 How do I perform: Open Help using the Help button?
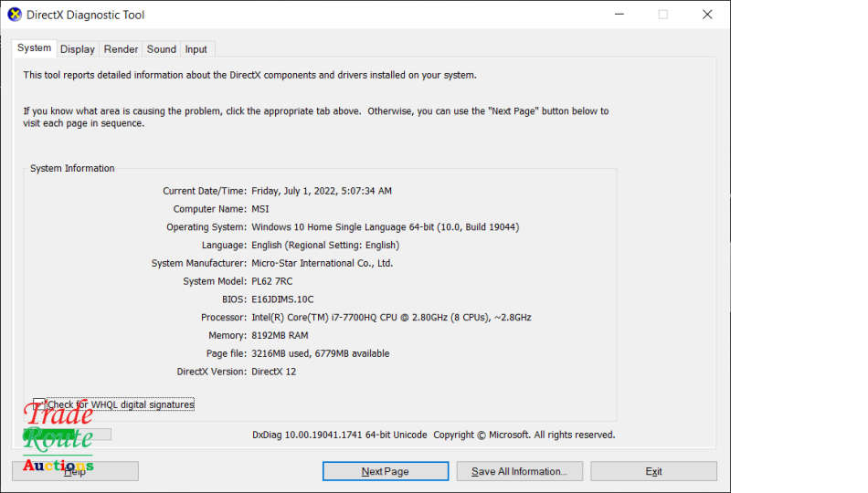click(75, 471)
